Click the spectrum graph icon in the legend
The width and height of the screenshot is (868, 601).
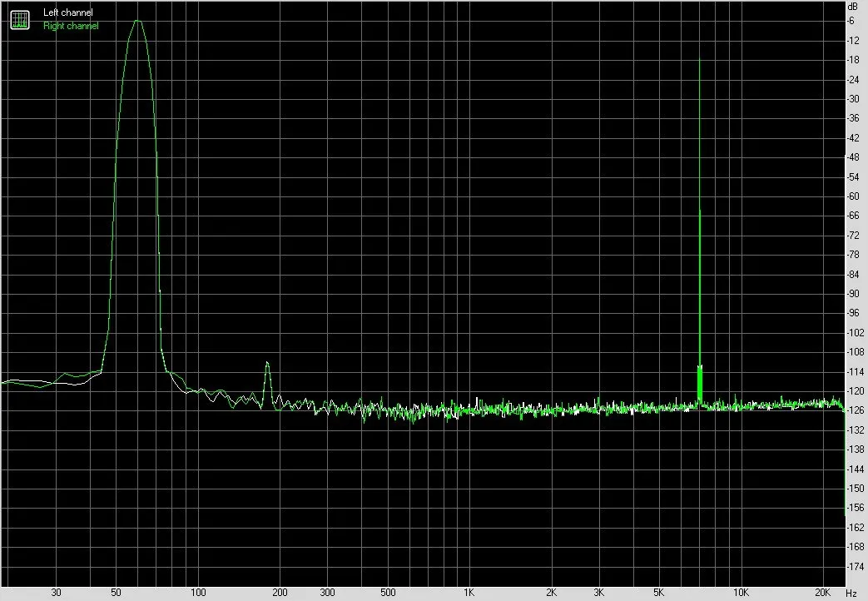pos(20,20)
